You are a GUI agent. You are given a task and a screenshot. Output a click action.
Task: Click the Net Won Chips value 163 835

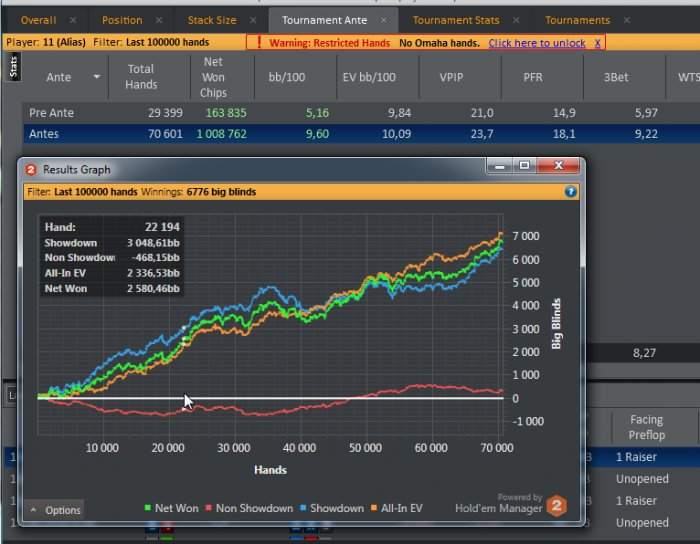coord(226,113)
